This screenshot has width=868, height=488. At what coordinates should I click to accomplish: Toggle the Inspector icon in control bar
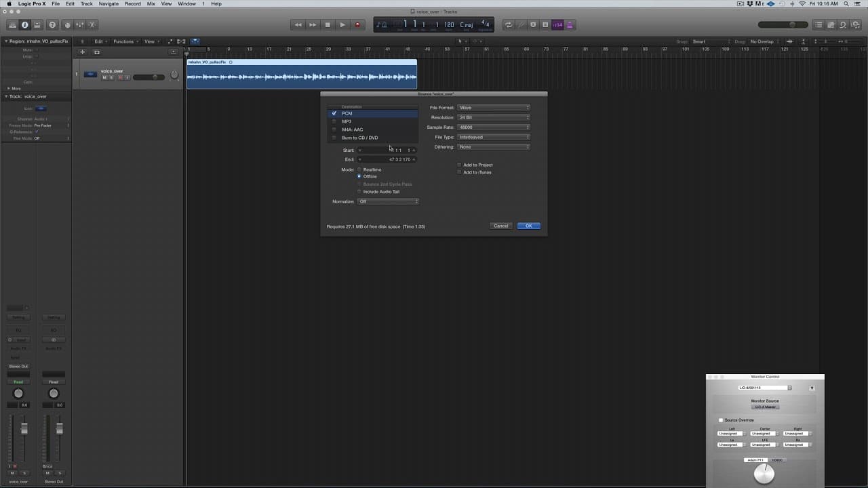[x=25, y=24]
